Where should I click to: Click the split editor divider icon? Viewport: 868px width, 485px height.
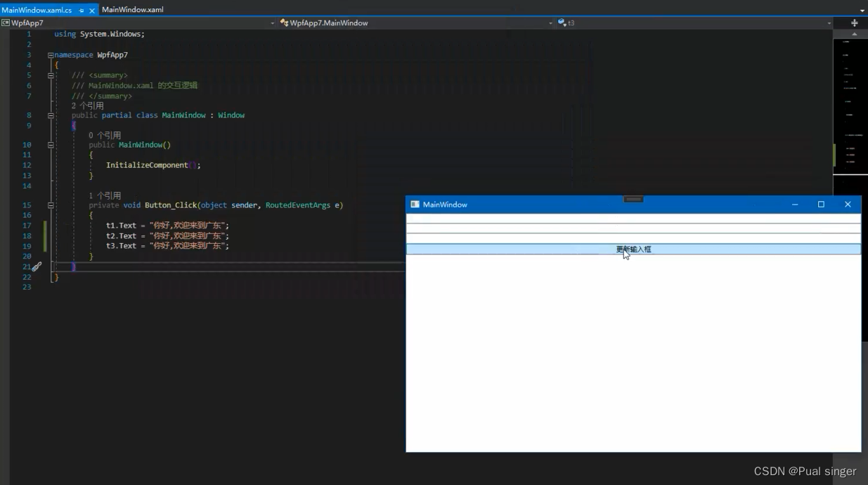[x=855, y=22]
